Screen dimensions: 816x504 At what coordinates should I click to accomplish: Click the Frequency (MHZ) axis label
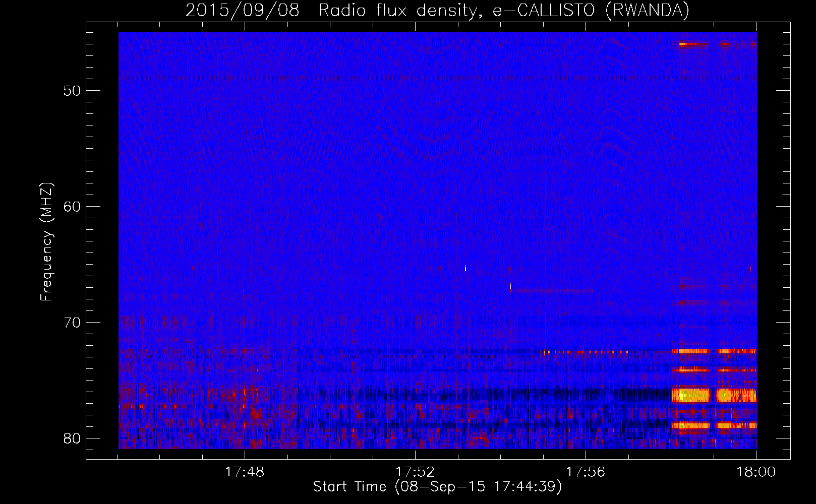pos(46,242)
